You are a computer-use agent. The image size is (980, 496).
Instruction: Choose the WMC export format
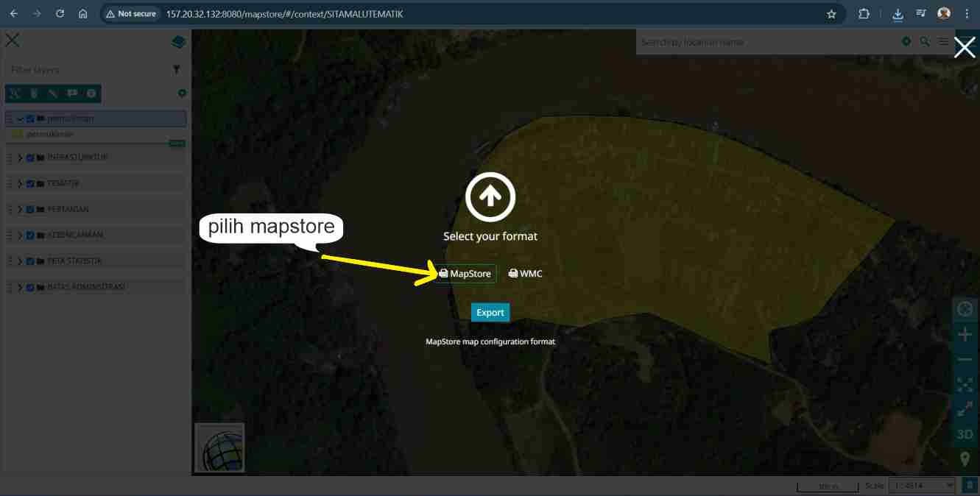(526, 274)
